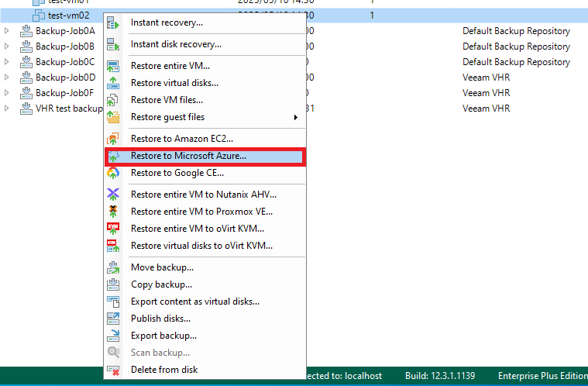Click the Restore virtual disks icon
This screenshot has height=386, width=588.
pos(113,83)
